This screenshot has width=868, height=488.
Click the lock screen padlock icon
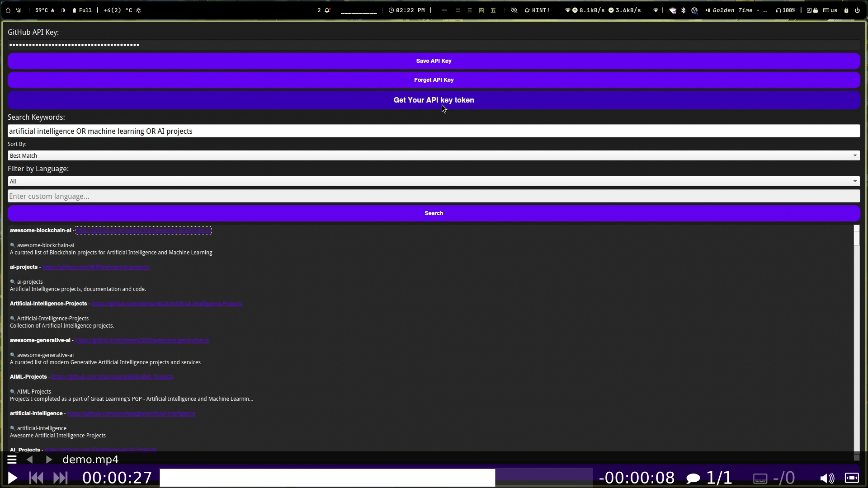846,10
